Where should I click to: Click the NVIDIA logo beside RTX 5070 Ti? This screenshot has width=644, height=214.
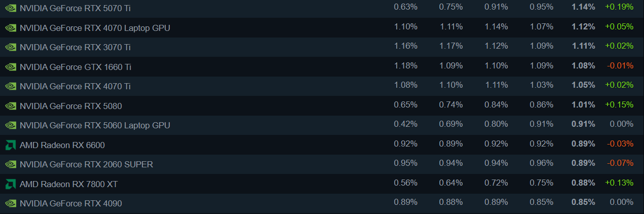10,8
